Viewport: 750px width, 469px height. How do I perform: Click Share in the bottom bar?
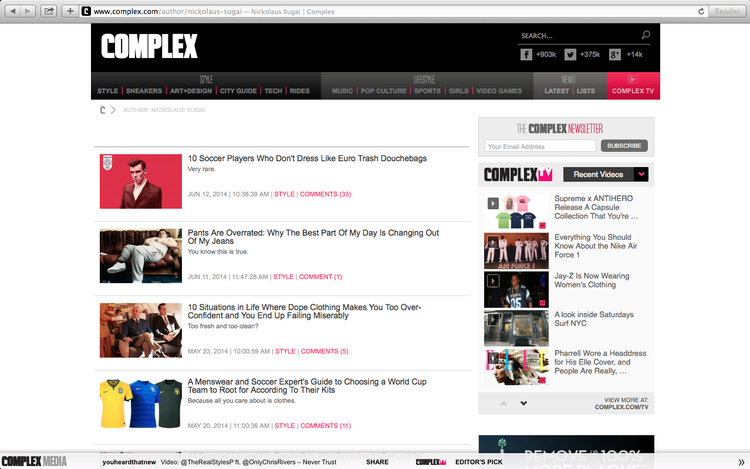[377, 462]
